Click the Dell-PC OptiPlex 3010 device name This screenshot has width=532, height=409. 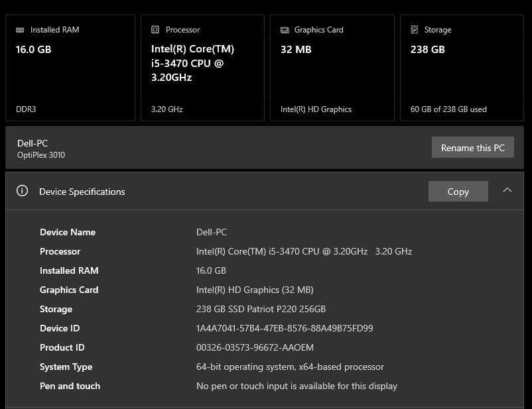(41, 148)
